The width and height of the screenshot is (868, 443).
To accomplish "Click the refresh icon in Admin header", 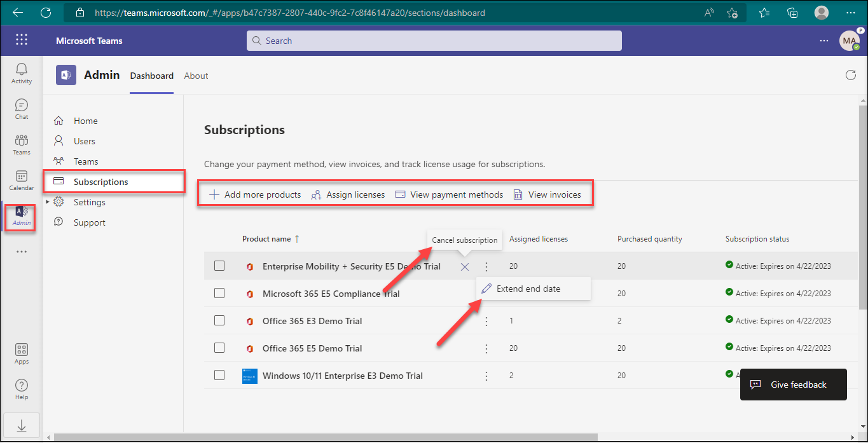I will 850,76.
